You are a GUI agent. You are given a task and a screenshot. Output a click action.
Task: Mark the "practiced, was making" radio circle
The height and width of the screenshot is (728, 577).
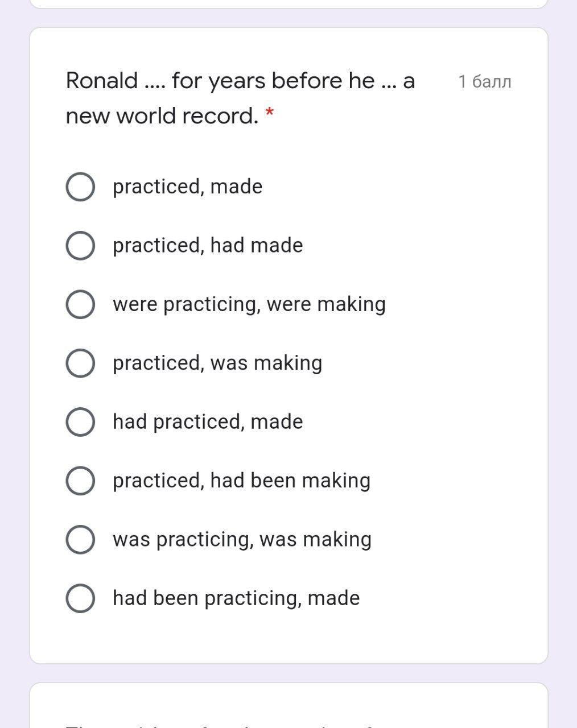click(80, 363)
